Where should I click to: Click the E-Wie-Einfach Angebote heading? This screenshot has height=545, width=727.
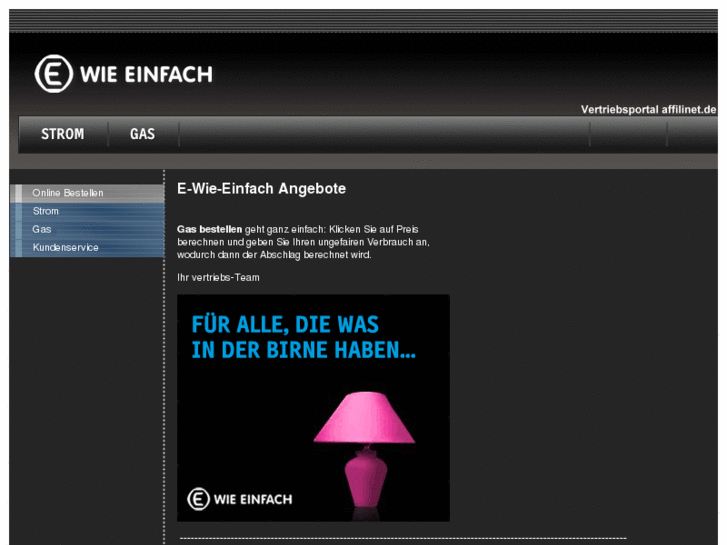261,189
